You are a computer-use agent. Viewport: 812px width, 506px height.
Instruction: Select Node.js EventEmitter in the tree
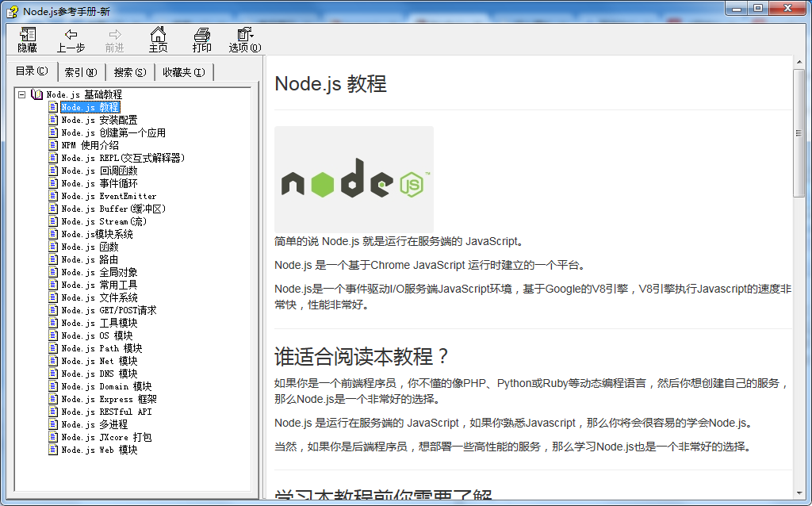(x=109, y=196)
